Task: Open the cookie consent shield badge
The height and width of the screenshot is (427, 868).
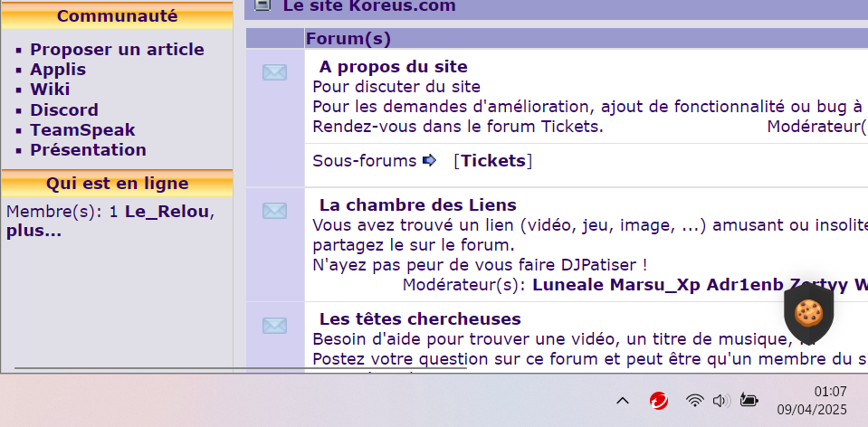Action: 808,313
